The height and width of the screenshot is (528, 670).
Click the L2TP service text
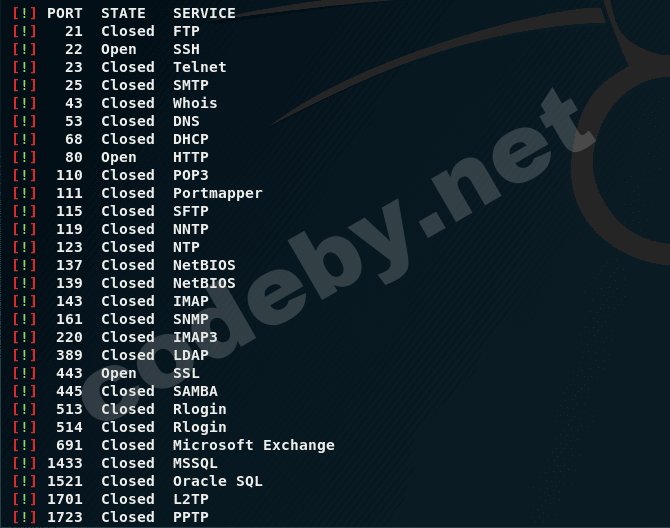pyautogui.click(x=191, y=499)
